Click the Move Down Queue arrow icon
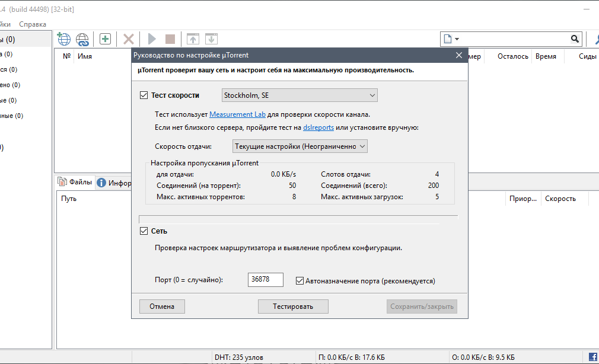 [211, 39]
